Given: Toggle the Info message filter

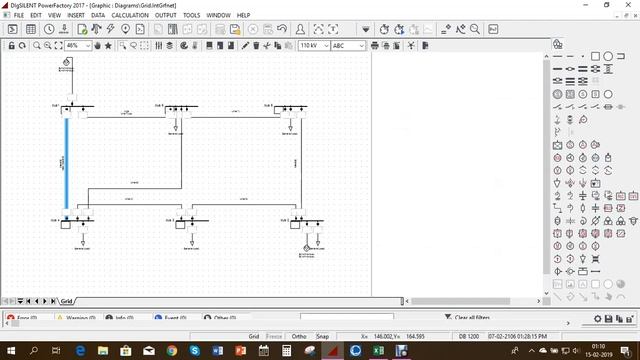Looking at the screenshot, I should pos(120,318).
